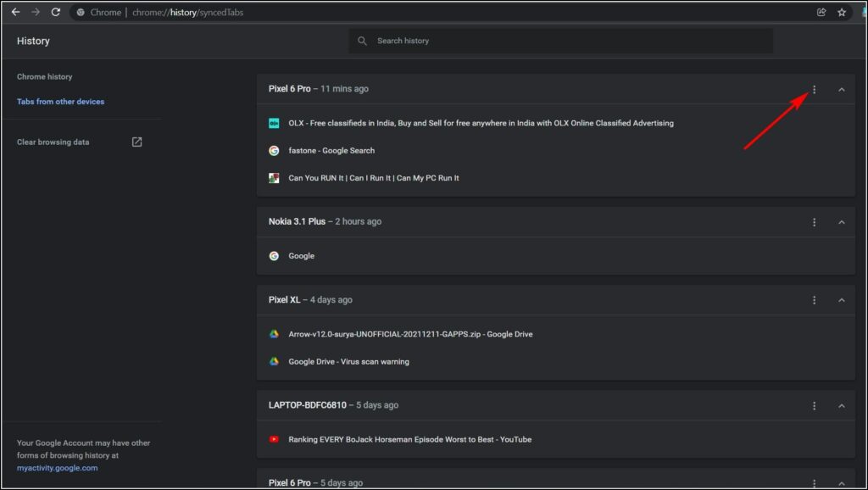Screen dimensions: 868x490
Task: Click the search magnifier icon
Action: point(362,41)
